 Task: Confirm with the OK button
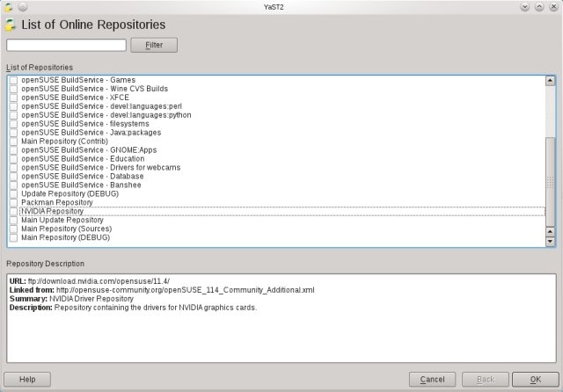click(536, 380)
